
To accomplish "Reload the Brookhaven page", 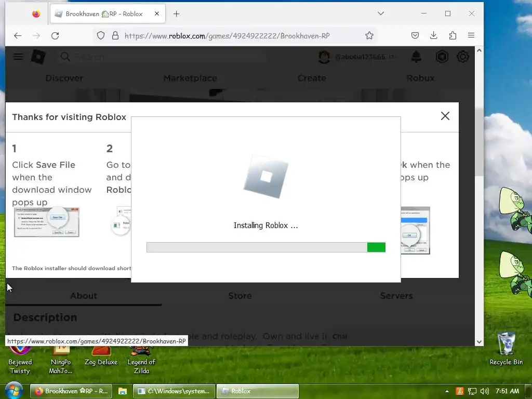I will click(55, 36).
